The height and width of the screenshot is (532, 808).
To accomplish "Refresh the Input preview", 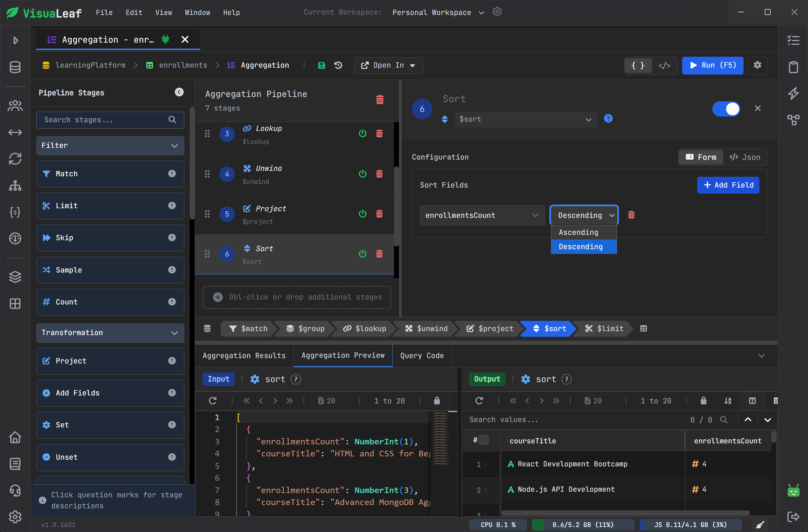I will [213, 401].
